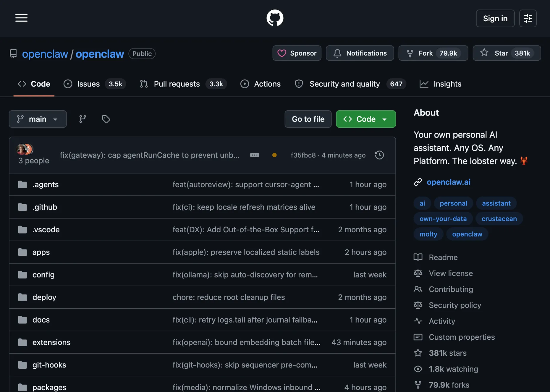Open the docs folder
The width and height of the screenshot is (550, 392).
41,320
